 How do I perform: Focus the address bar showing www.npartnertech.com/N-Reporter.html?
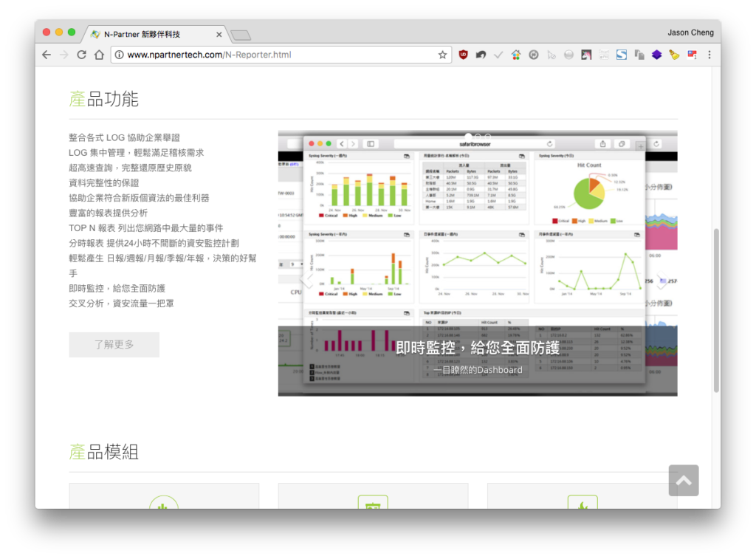click(280, 55)
